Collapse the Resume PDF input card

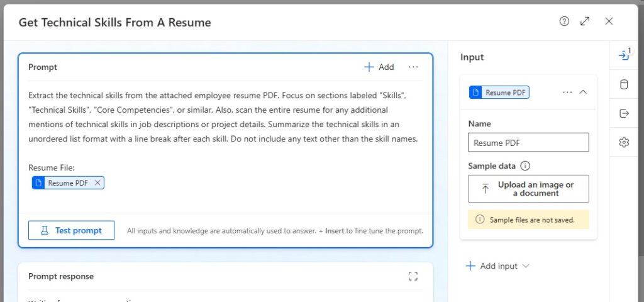(583, 92)
